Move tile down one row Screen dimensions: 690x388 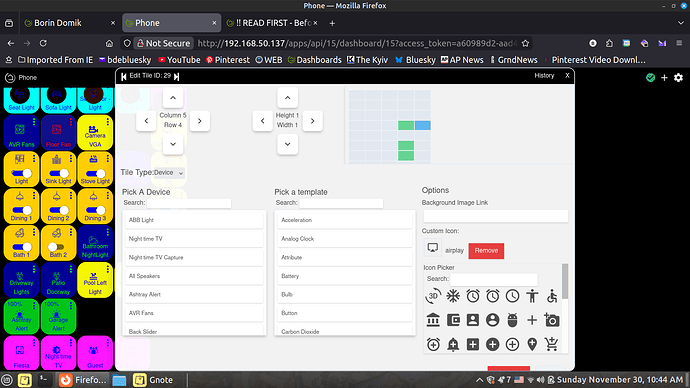pos(173,144)
